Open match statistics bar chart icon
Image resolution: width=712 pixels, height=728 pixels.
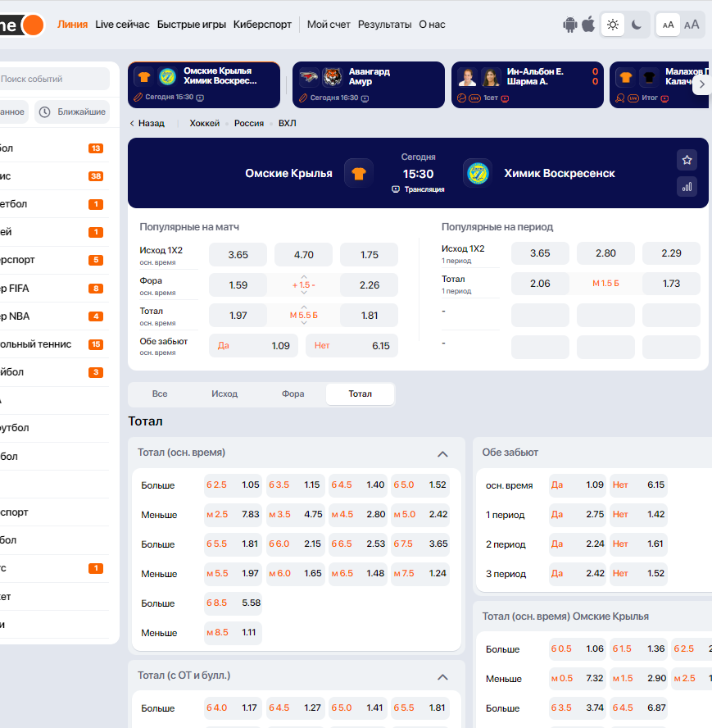(x=687, y=187)
